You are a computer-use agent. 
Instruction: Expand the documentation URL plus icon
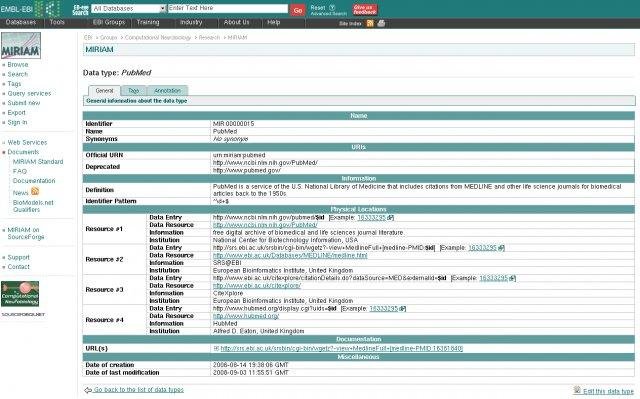[216, 348]
